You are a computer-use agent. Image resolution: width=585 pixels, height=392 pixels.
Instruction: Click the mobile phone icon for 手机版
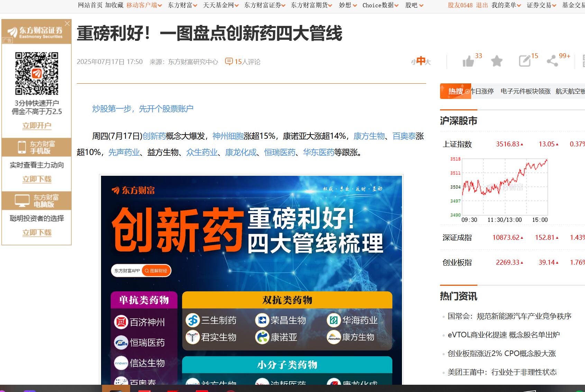pyautogui.click(x=22, y=147)
